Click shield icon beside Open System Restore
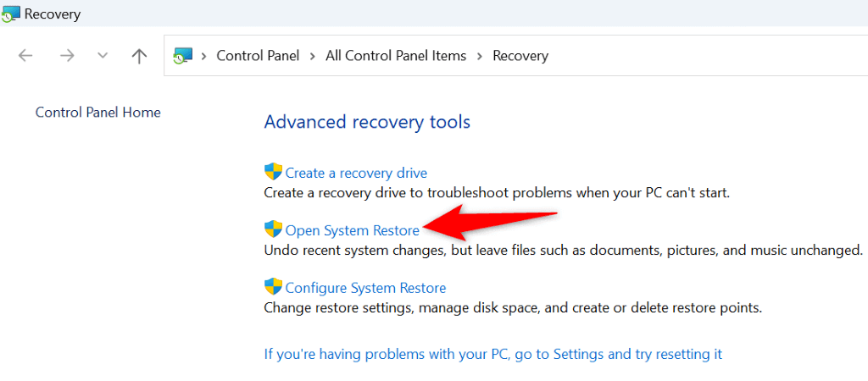Viewport: 868px width, 381px height. 273,229
